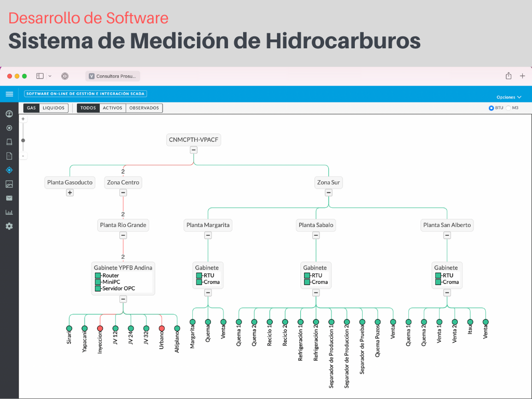Click the Planta Rio Grande node label
Image resolution: width=532 pixels, height=399 pixels.
point(123,225)
